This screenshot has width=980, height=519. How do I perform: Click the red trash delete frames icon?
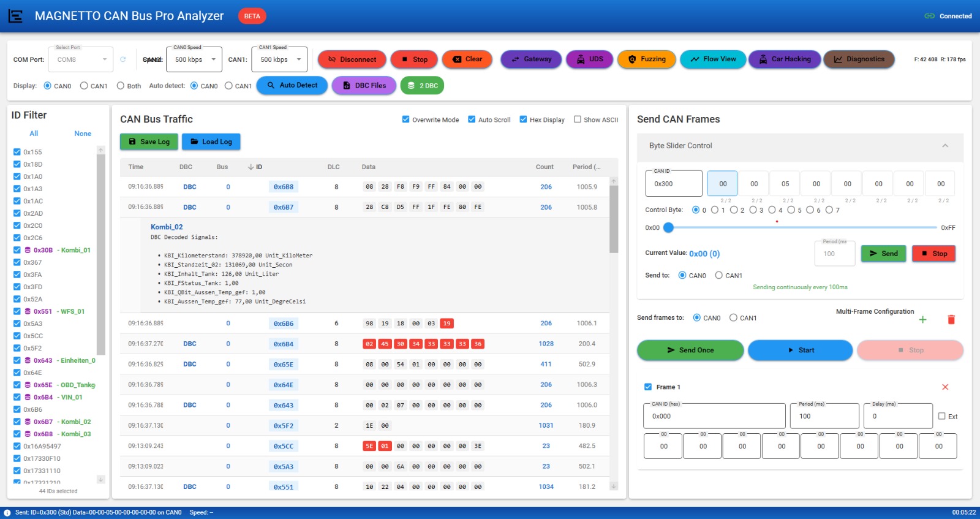click(x=951, y=320)
